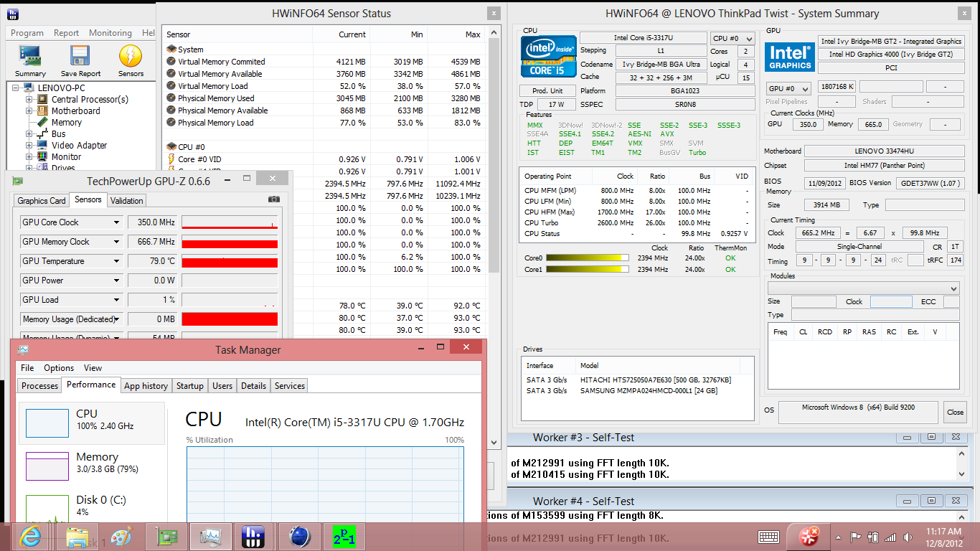Open network signal tray icon
Viewport: 980px width, 551px height.
(890, 537)
